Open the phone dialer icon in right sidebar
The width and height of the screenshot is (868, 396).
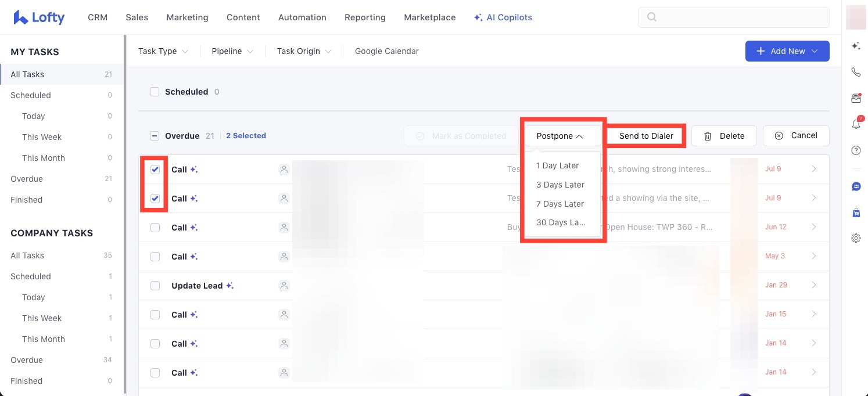pos(856,73)
